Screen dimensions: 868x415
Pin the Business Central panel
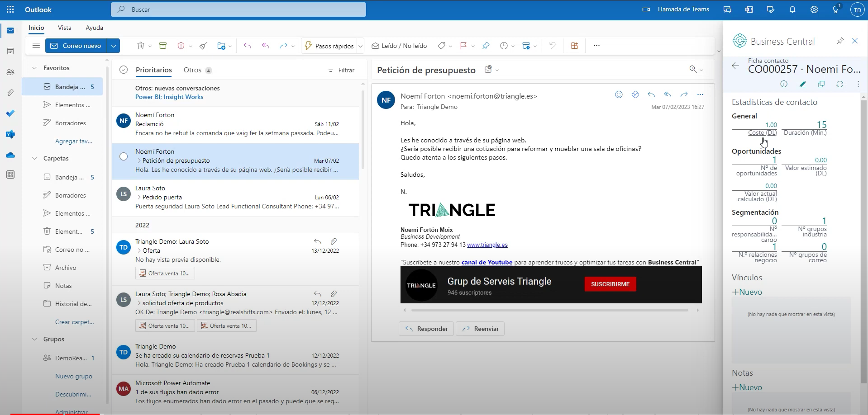pos(840,41)
